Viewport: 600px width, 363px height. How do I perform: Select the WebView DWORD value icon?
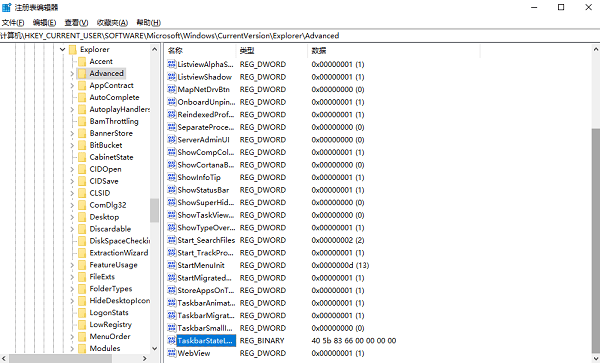click(x=171, y=353)
